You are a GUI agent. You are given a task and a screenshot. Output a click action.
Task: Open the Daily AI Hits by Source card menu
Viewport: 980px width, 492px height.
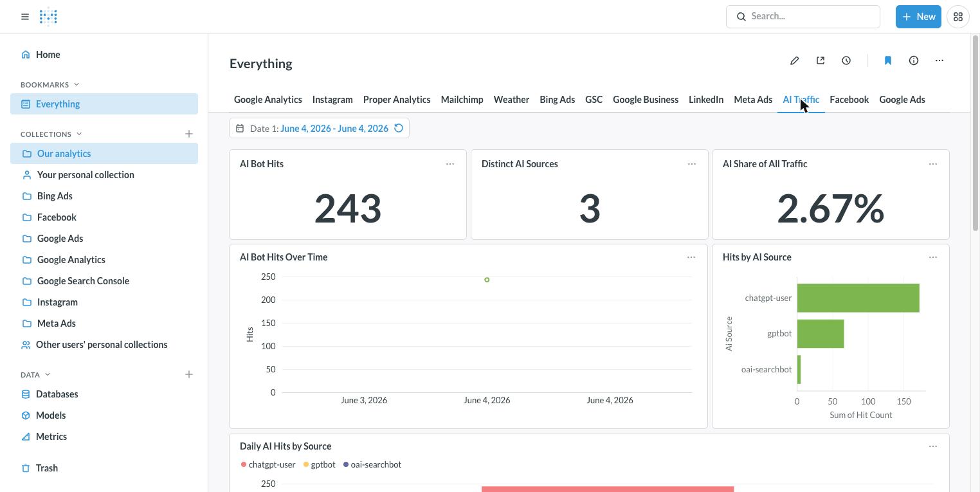[x=933, y=446]
